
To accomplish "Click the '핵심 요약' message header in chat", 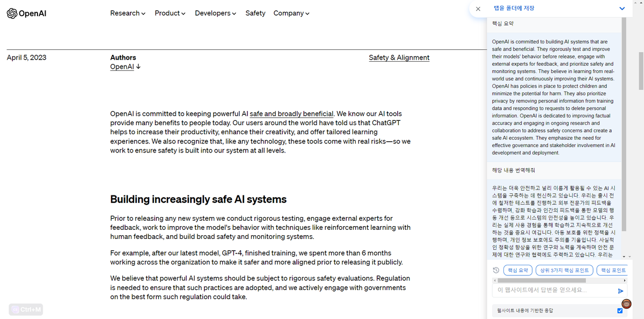I will coord(503,24).
